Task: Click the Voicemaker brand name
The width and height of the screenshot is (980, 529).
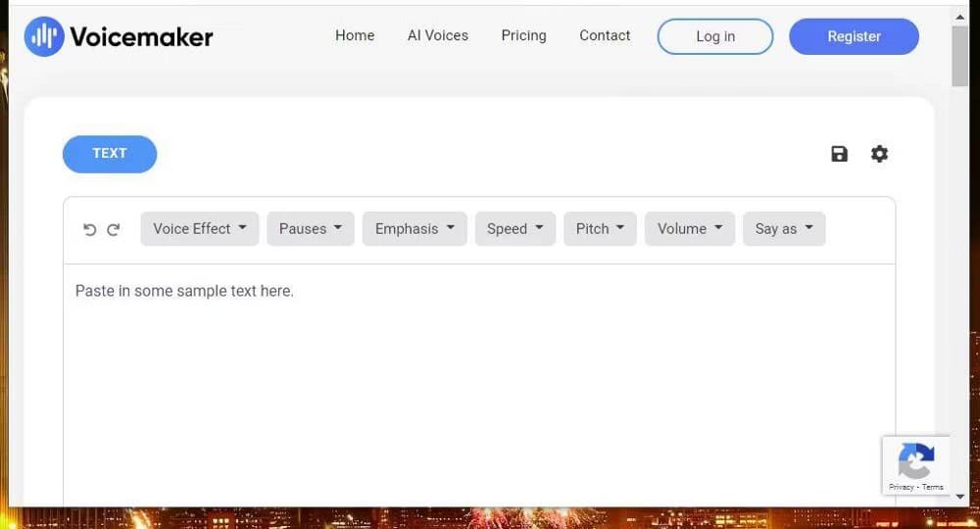Action: [x=142, y=37]
